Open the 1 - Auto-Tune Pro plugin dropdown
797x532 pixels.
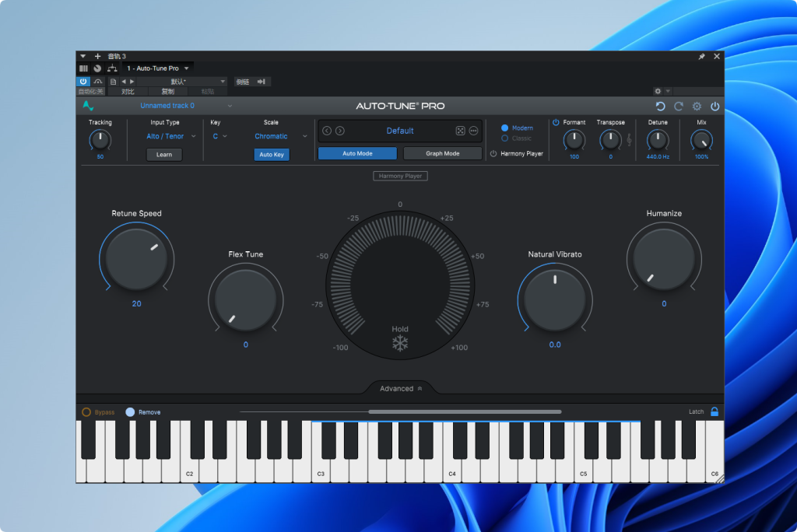[157, 68]
